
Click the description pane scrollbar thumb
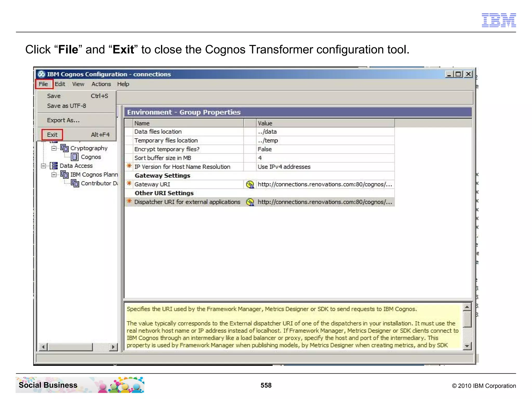[x=467, y=319]
